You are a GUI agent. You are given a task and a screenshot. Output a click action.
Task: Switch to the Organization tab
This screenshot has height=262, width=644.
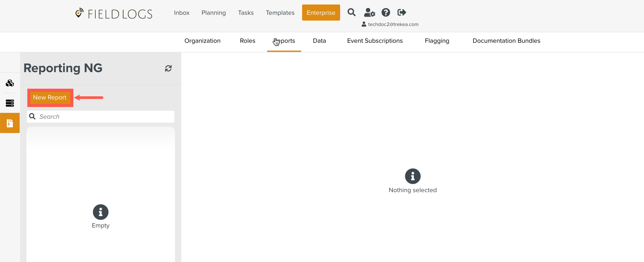(x=202, y=41)
